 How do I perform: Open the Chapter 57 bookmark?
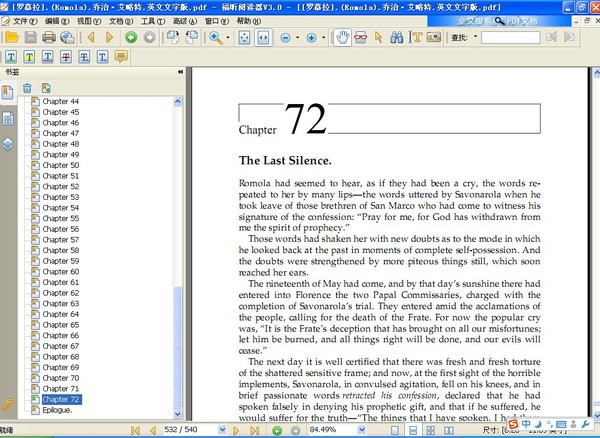tap(60, 239)
